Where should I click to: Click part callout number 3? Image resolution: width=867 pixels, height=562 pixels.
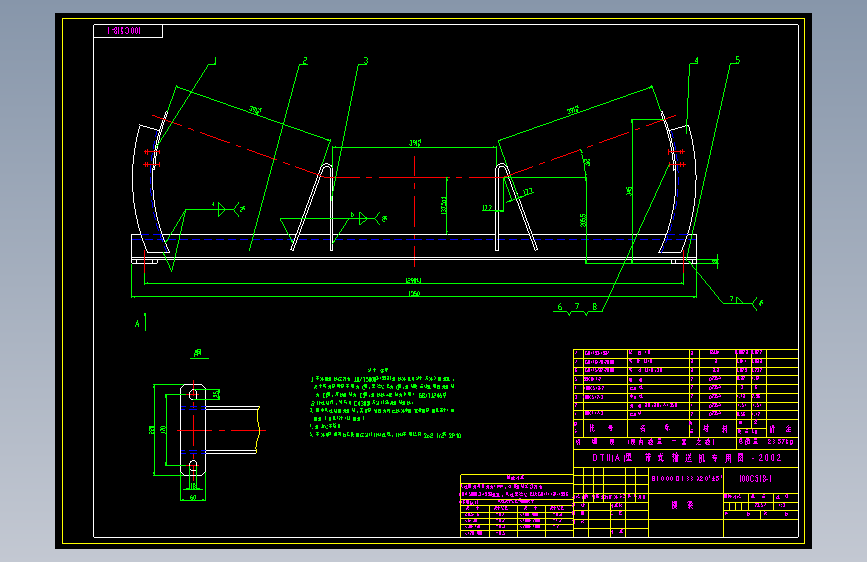pos(365,60)
